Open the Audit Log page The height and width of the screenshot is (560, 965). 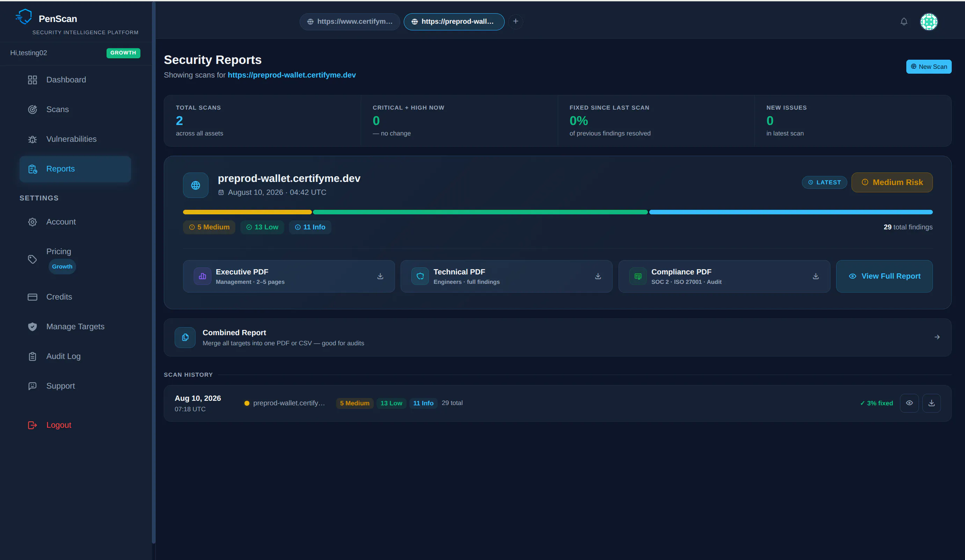click(x=75, y=356)
